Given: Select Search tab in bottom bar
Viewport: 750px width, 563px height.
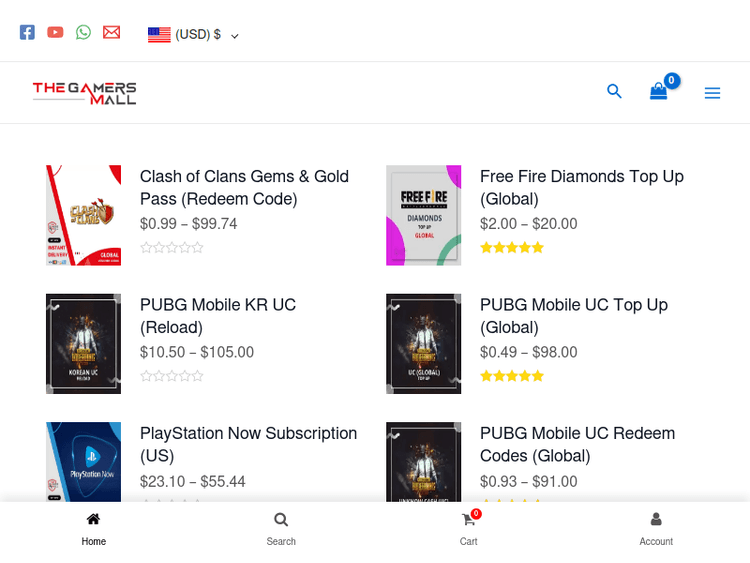Looking at the screenshot, I should pos(281,529).
